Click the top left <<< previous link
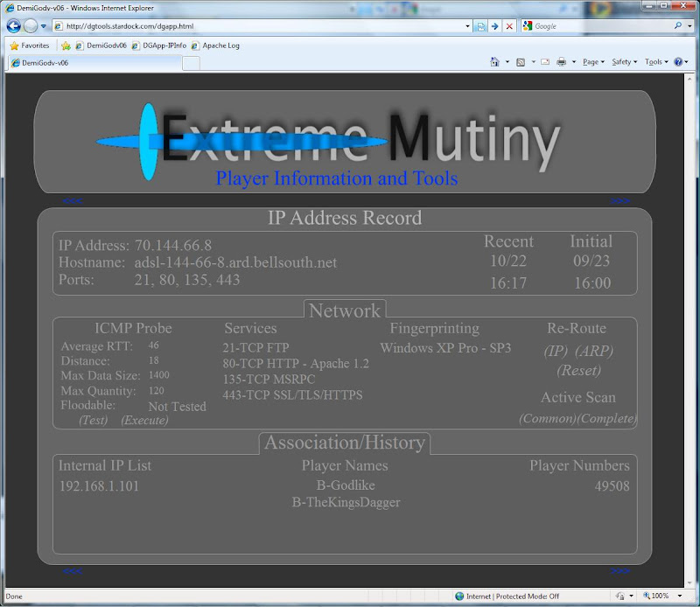Image resolution: width=700 pixels, height=607 pixels. coord(73,201)
